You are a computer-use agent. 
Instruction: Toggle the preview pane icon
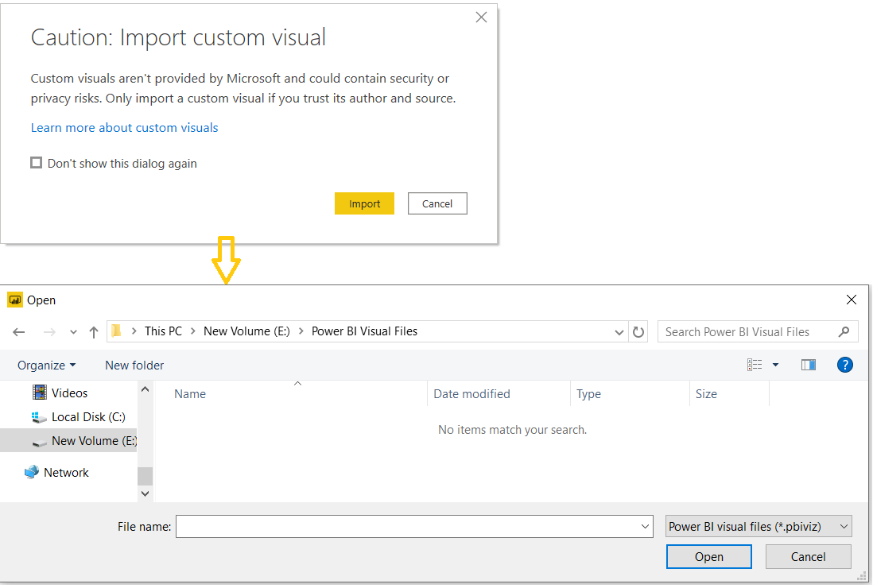point(809,364)
